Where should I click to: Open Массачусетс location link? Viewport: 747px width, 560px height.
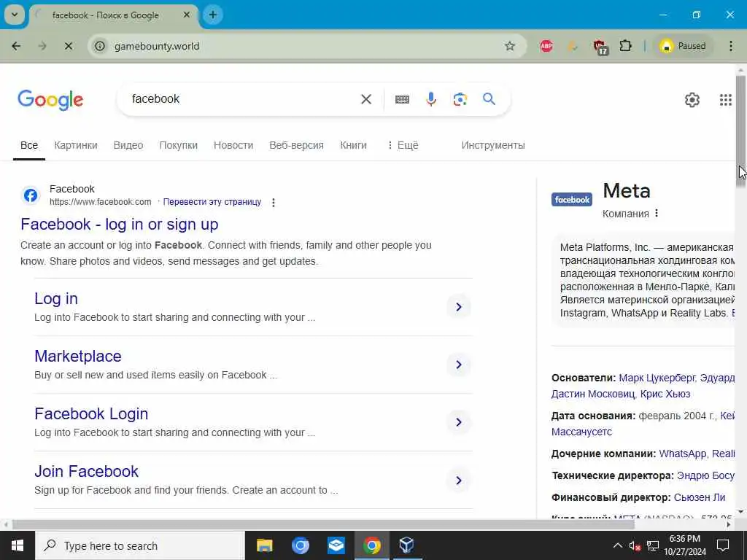click(581, 432)
